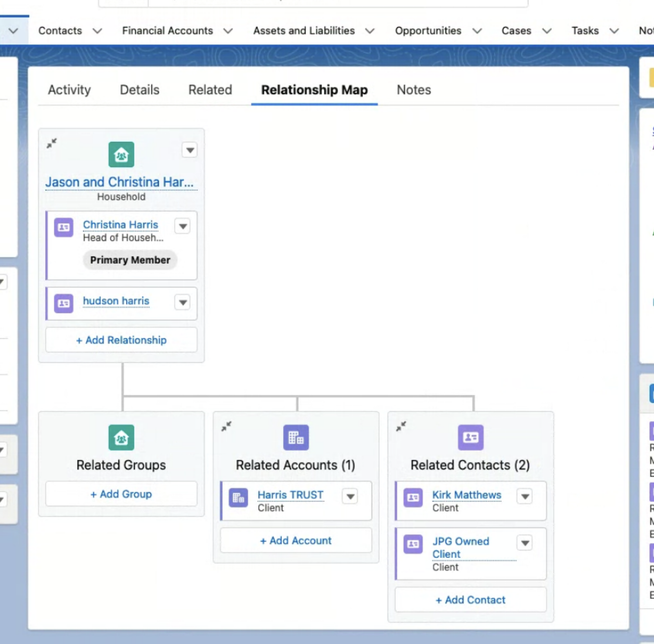Click the Add Contact button
Viewport: 654px width, 644px height.
470,600
